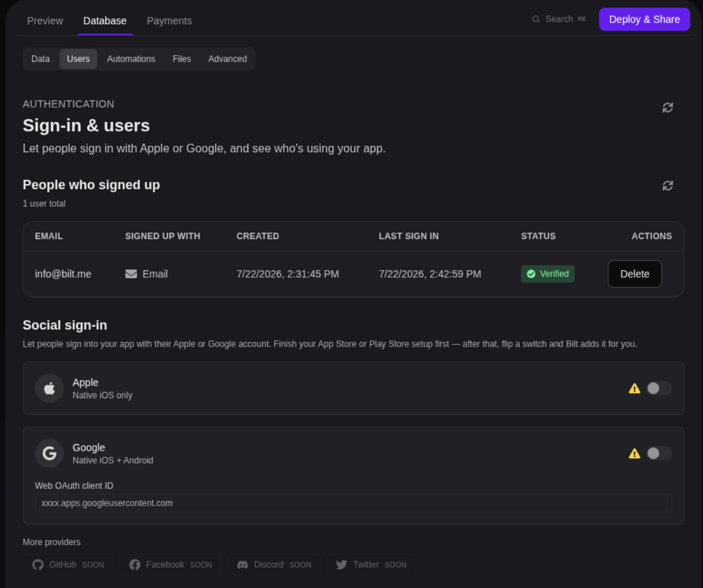Click the ACTIONS column header

(652, 236)
